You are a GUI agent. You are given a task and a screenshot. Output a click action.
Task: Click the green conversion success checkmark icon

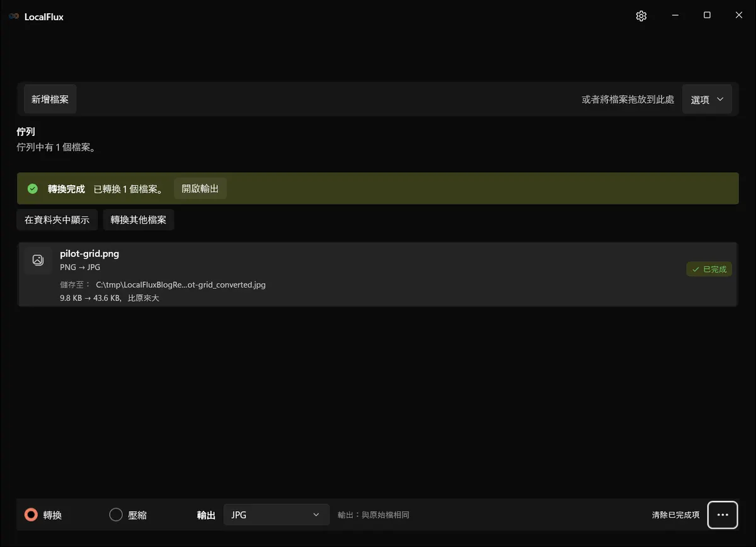[x=33, y=189]
